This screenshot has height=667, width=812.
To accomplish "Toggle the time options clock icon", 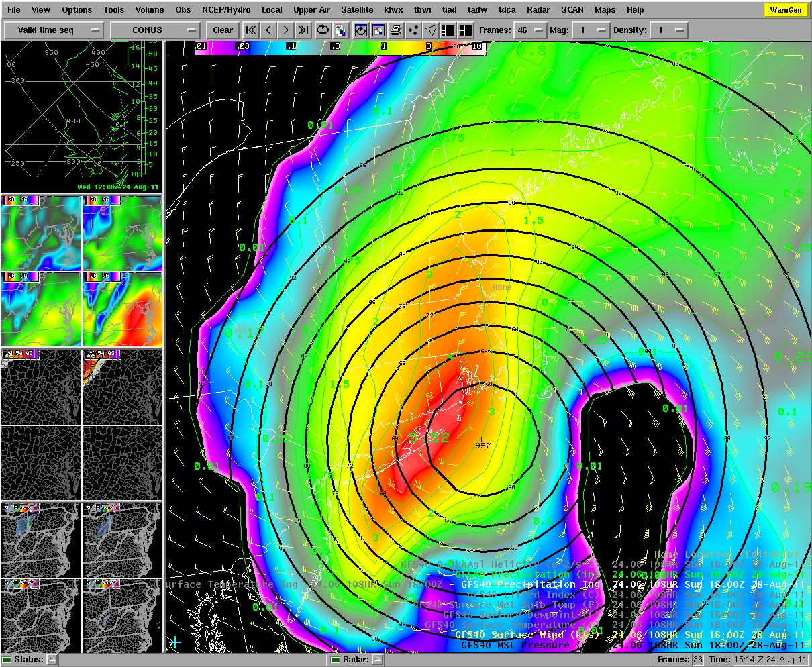I will (361, 30).
